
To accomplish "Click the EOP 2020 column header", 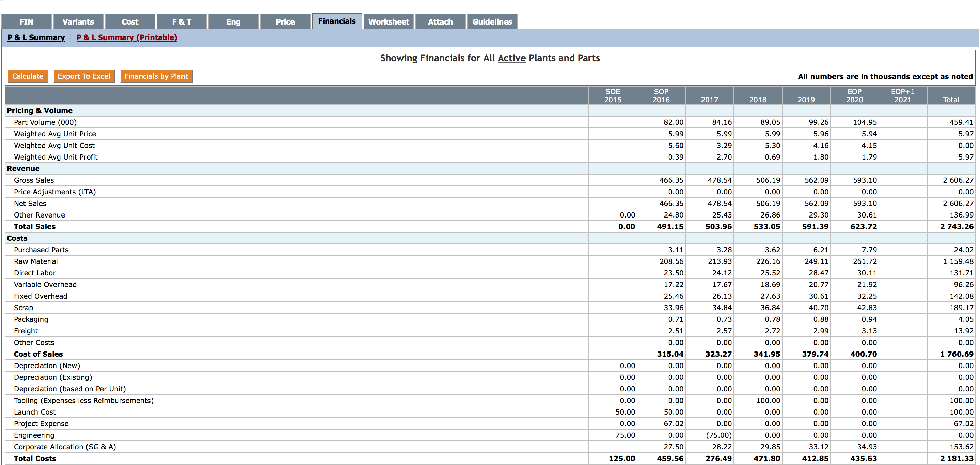I will (x=854, y=95).
